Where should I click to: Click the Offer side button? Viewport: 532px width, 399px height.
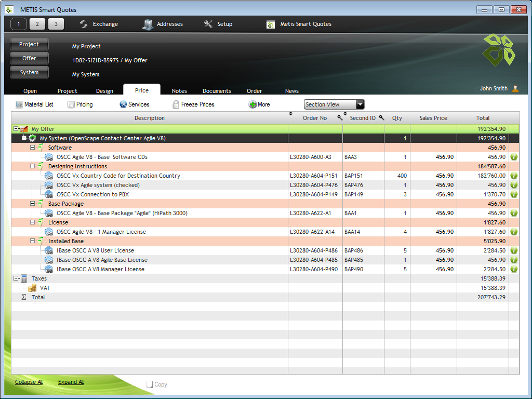click(29, 58)
